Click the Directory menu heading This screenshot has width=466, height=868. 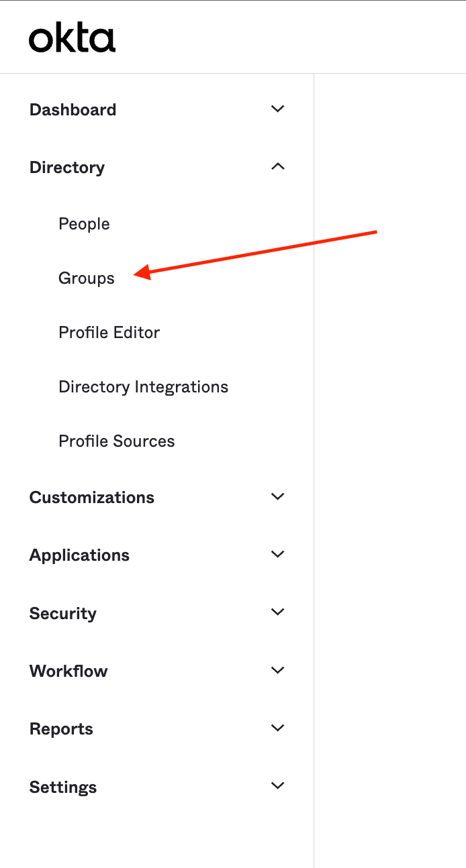[x=67, y=168]
